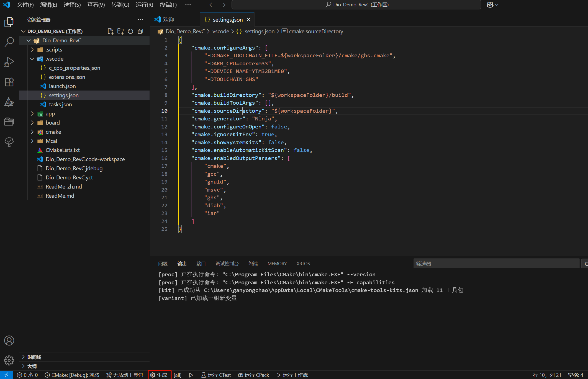Screen dimensions: 588x379
Task: Click the CMake build (生成) button
Action: (x=159, y=375)
